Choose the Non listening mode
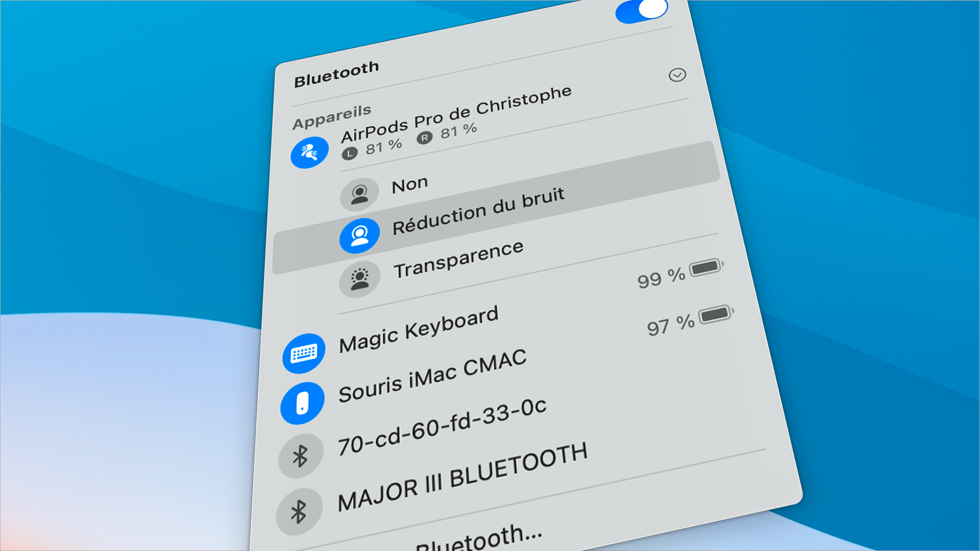The height and width of the screenshot is (551, 980). [409, 184]
